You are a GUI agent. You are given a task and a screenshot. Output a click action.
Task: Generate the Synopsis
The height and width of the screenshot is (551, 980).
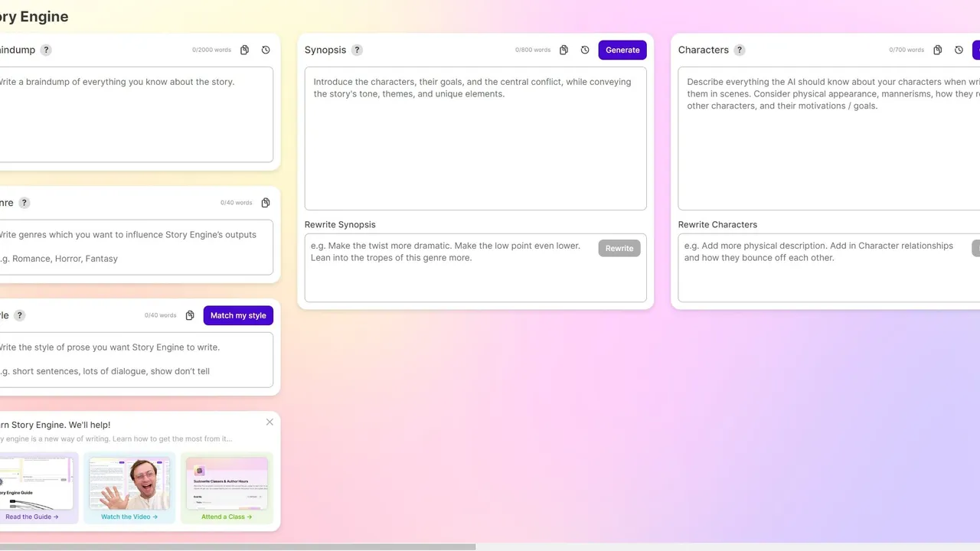pyautogui.click(x=622, y=50)
